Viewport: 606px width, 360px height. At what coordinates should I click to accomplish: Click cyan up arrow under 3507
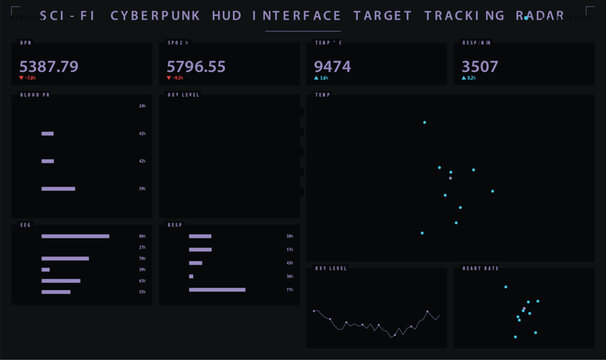click(x=464, y=78)
